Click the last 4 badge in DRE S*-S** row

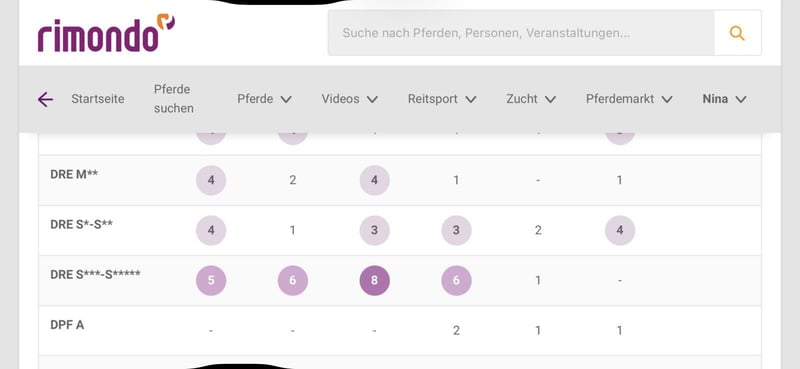click(x=620, y=230)
